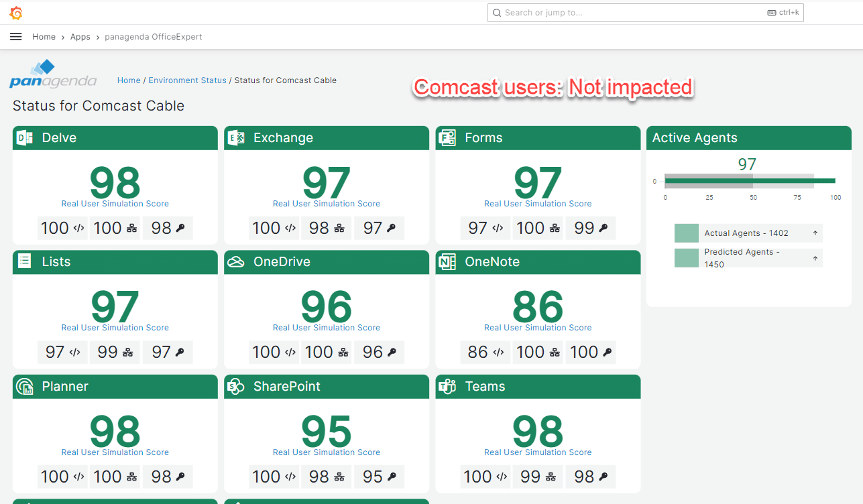Image resolution: width=863 pixels, height=504 pixels.
Task: Click OneNote authentication key icon
Action: (x=608, y=352)
